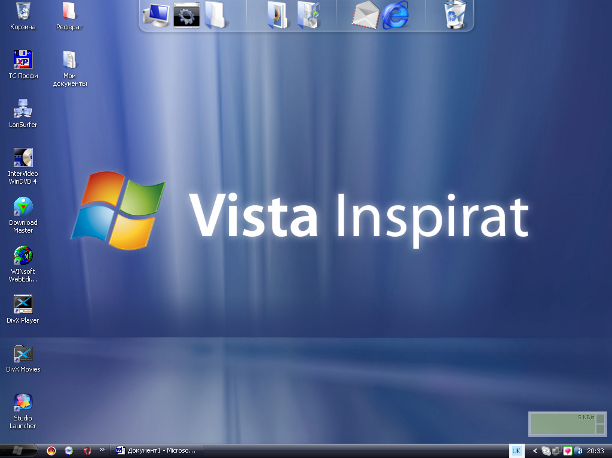This screenshot has width=612, height=458.
Task: Open the music folder icon in dock
Action: click(x=308, y=15)
